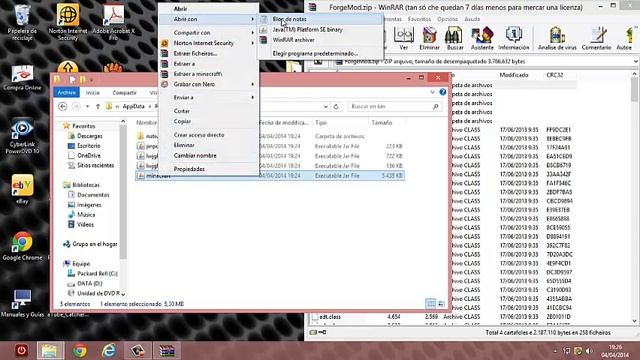Screen dimensions: 640x360
Task: Select Elegir programa predeterminado
Action: 321,53
